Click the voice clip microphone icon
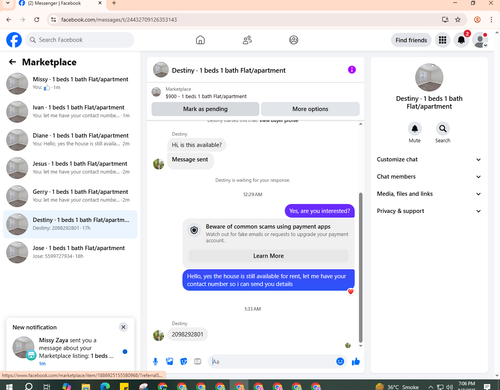 [x=155, y=362]
